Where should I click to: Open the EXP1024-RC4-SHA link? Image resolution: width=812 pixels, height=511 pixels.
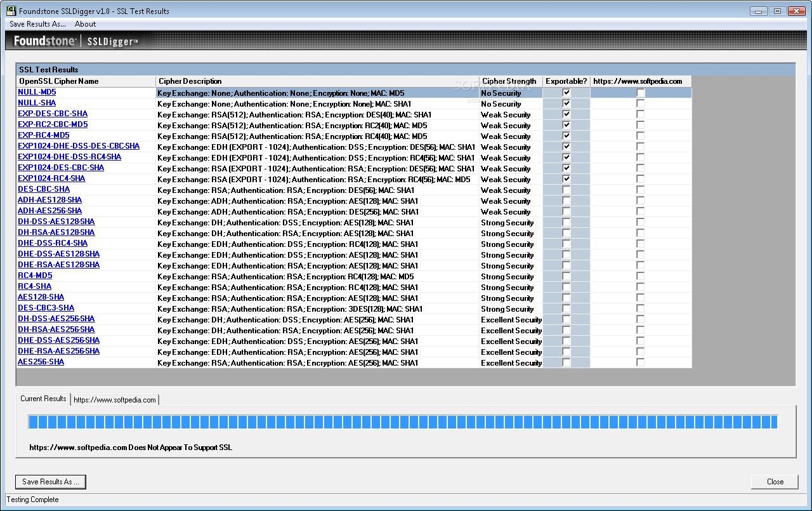(51, 178)
